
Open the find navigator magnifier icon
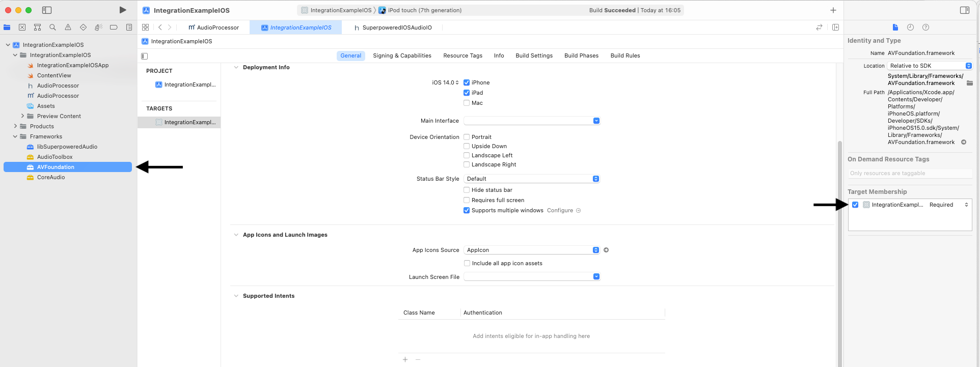[x=52, y=27]
